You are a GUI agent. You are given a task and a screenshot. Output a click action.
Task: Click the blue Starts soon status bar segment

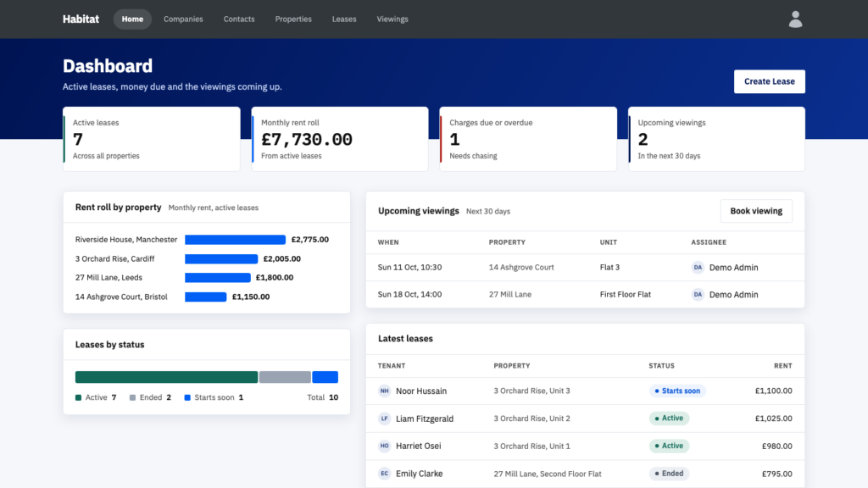coord(325,377)
